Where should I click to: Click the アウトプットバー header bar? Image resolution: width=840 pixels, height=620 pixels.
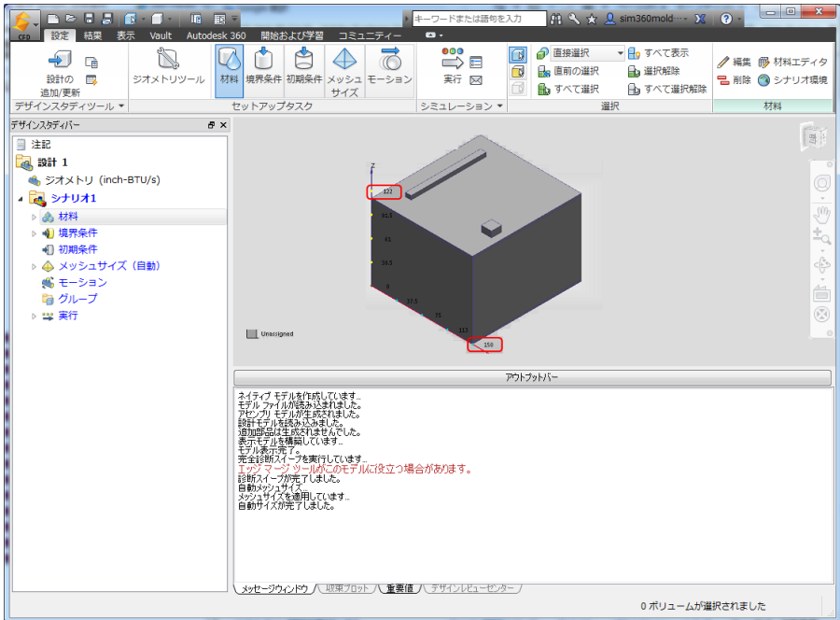[532, 377]
